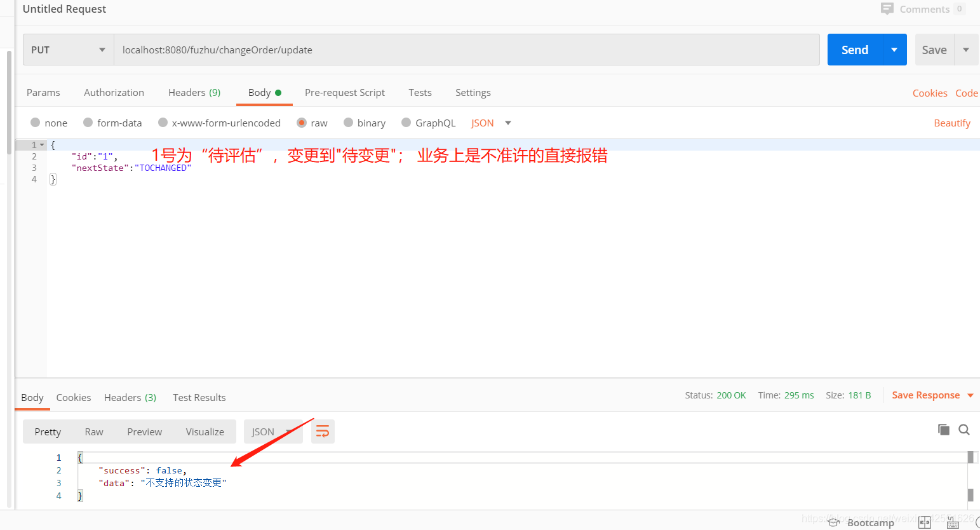The image size is (980, 530).
Task: View the Test Results tab
Action: point(199,397)
